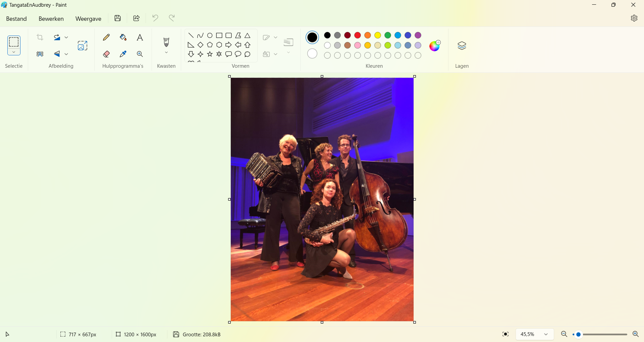
Task: Select the Magnifier tool
Action: (x=140, y=54)
